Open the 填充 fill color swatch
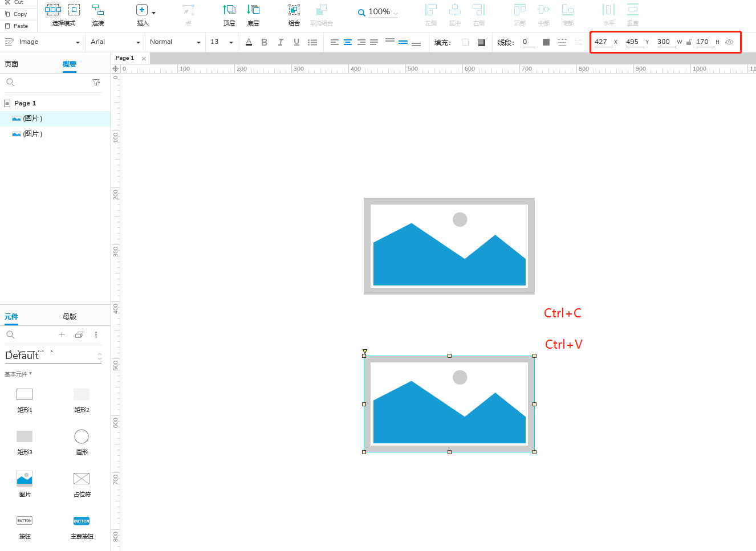 [465, 42]
